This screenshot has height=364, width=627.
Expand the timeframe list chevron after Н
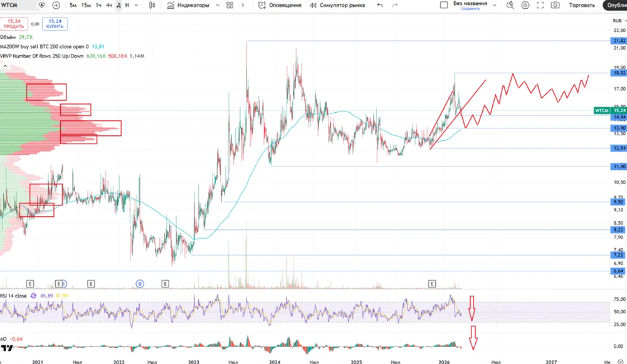tap(136, 5)
